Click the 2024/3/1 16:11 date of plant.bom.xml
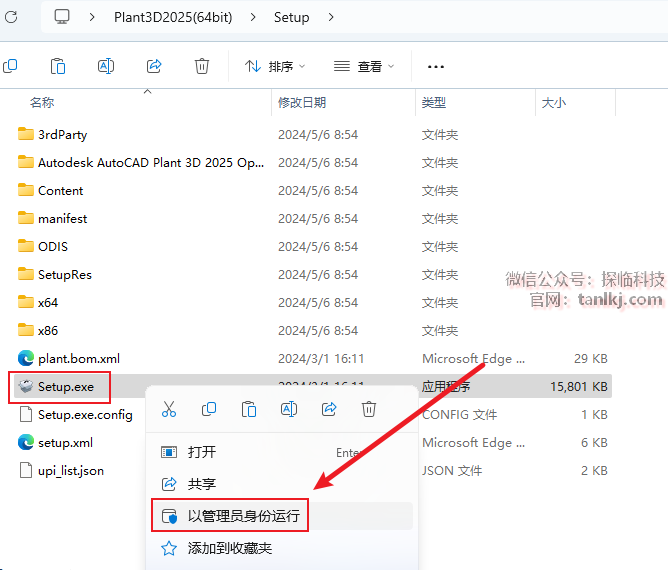The height and width of the screenshot is (570, 668). 321,359
